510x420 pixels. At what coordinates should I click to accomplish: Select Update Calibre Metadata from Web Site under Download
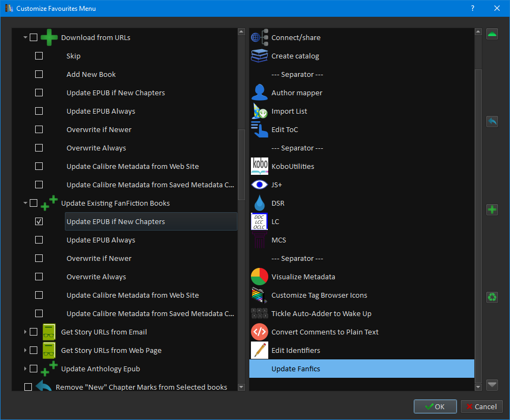tap(133, 166)
